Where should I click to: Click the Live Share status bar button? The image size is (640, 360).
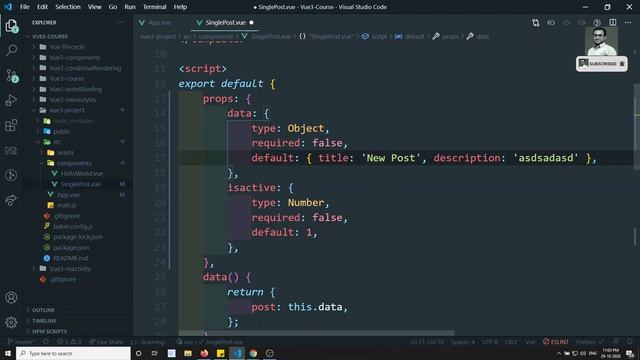[x=106, y=342]
